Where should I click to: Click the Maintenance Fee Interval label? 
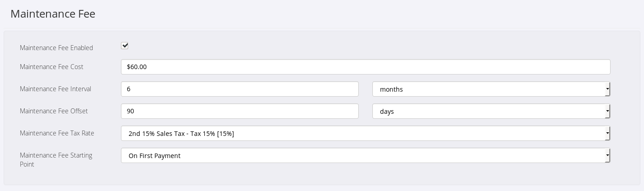[x=56, y=89]
